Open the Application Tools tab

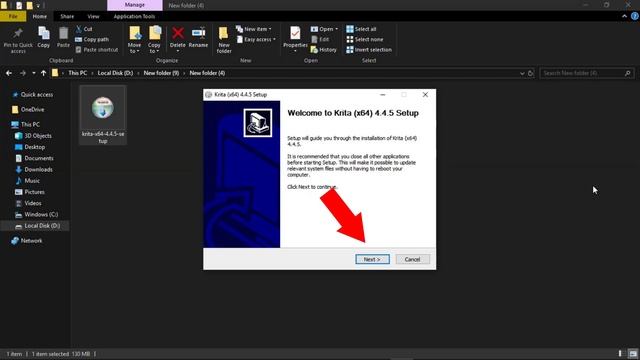pos(134,16)
